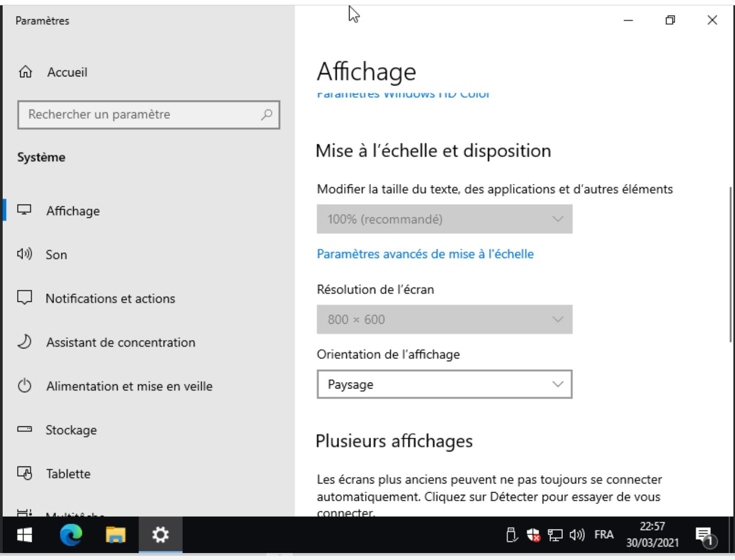The height and width of the screenshot is (560, 735).
Task: Select Alimentation et mise en veille
Action: click(129, 386)
